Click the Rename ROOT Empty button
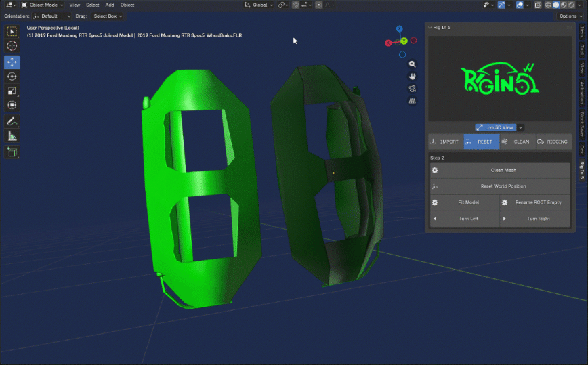Viewport: 588px width, 365px height. 535,202
